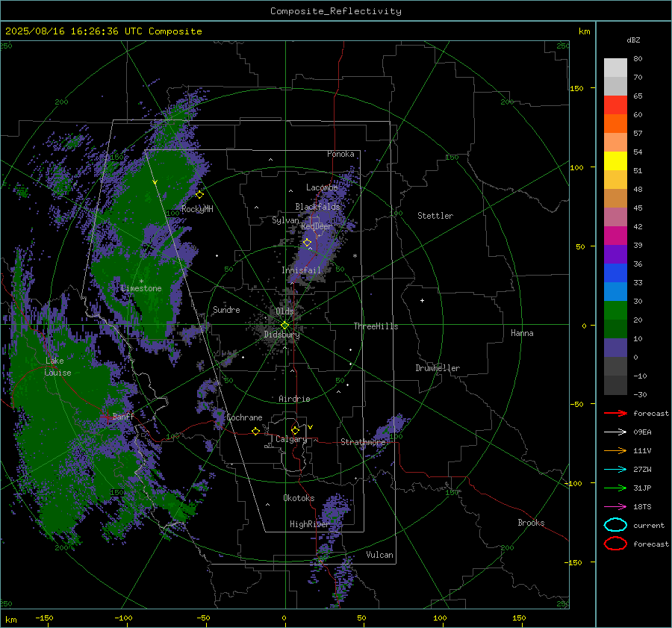Click the red forecast ellipse legend icon
This screenshot has width=672, height=628.
click(x=615, y=544)
